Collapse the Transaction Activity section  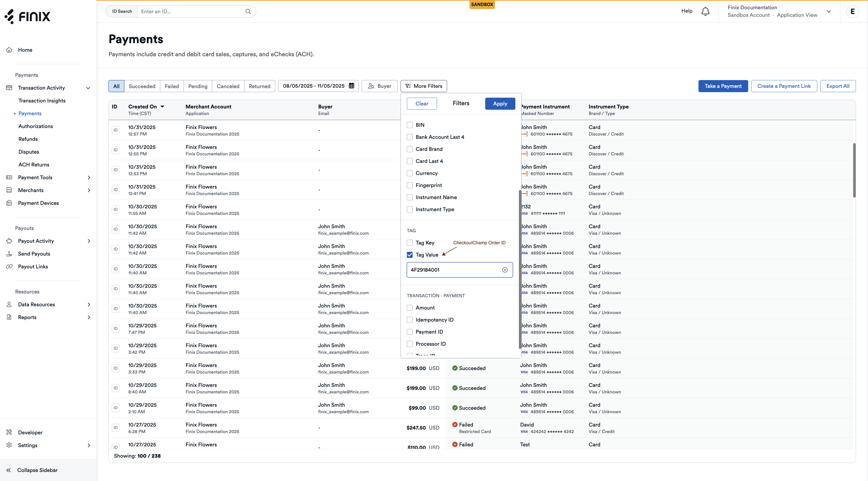tap(88, 88)
